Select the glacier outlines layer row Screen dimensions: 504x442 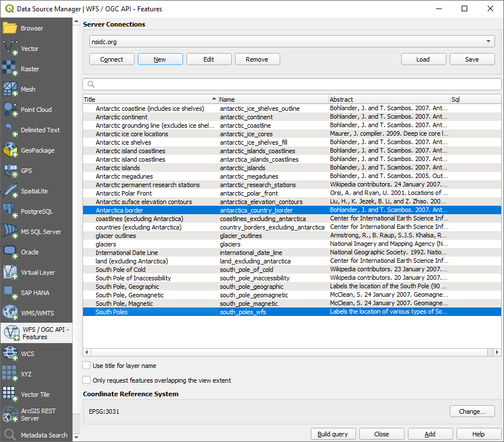tap(116, 236)
